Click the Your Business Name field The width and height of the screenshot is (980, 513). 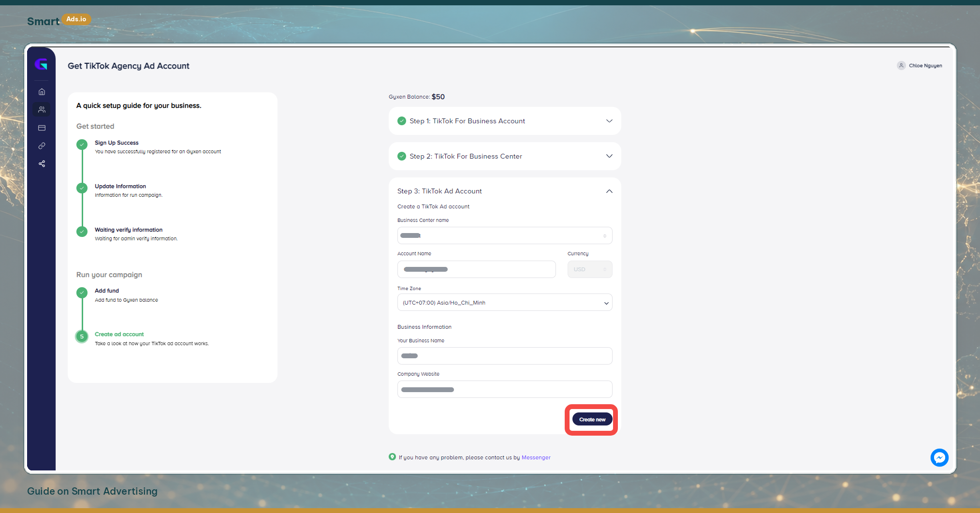(505, 356)
